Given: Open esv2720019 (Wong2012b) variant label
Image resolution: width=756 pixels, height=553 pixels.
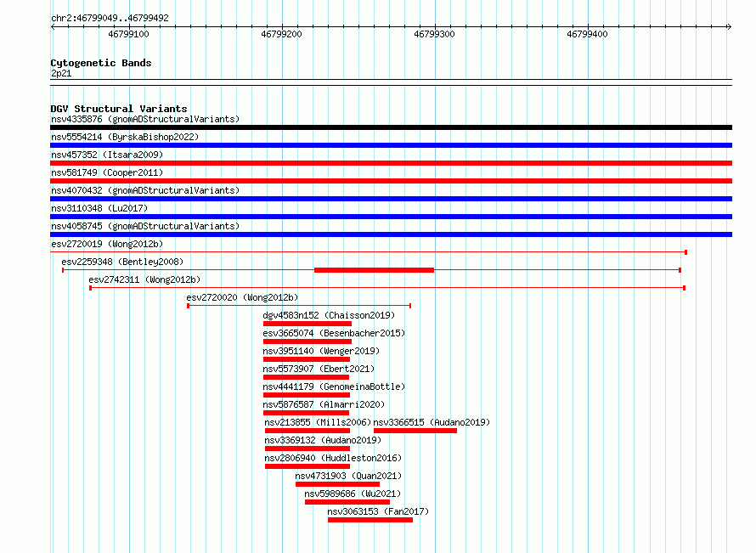Looking at the screenshot, I should [x=107, y=244].
